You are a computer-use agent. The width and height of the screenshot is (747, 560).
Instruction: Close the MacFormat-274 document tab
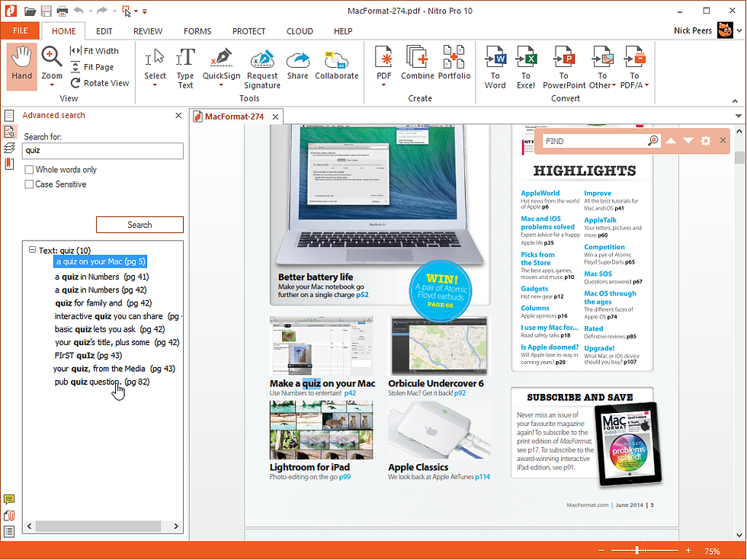coord(275,117)
